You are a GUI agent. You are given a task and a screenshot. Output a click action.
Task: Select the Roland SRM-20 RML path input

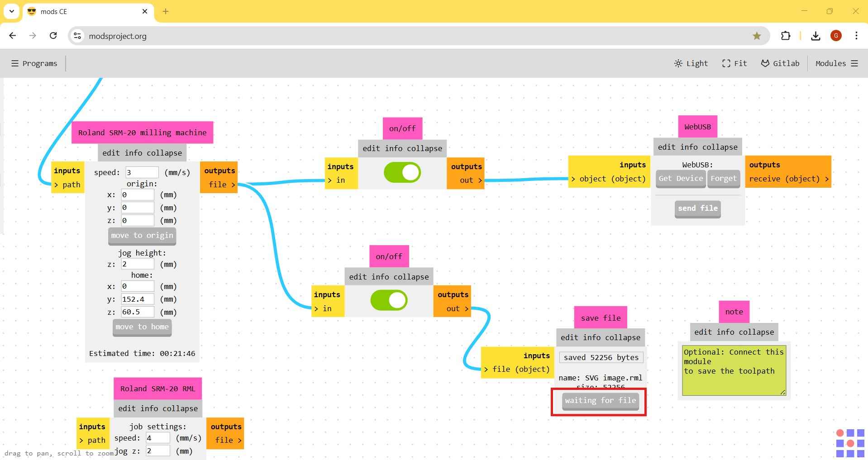click(x=92, y=440)
